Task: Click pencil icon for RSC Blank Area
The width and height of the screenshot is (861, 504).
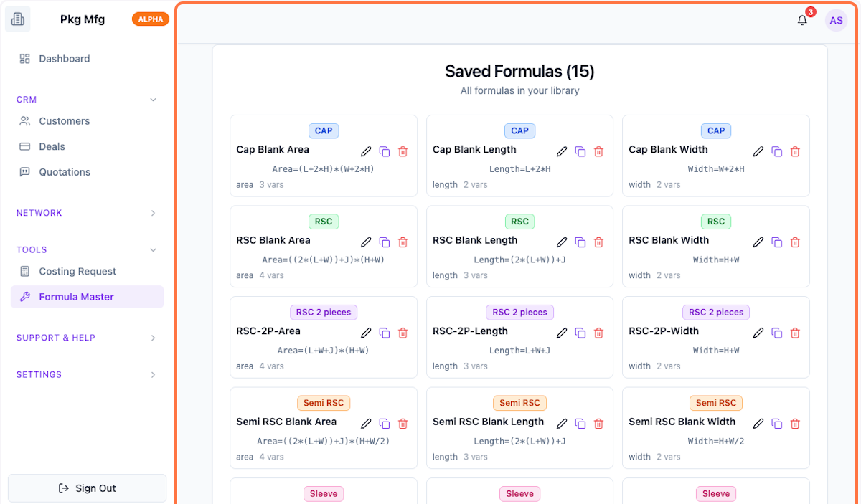Action: tap(366, 242)
